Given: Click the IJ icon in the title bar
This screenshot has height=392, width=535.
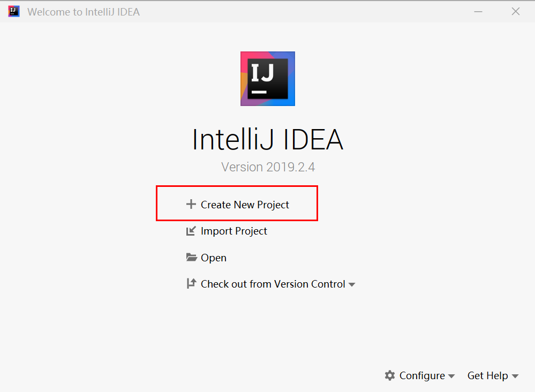Looking at the screenshot, I should pyautogui.click(x=13, y=11).
